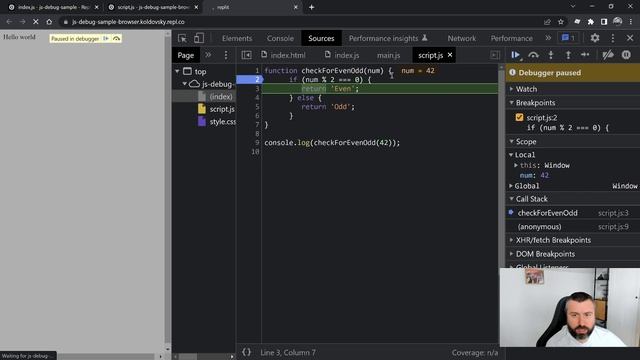Image resolution: width=640 pixels, height=360 pixels.
Task: Open the Performance tab
Action: pyautogui.click(x=511, y=38)
